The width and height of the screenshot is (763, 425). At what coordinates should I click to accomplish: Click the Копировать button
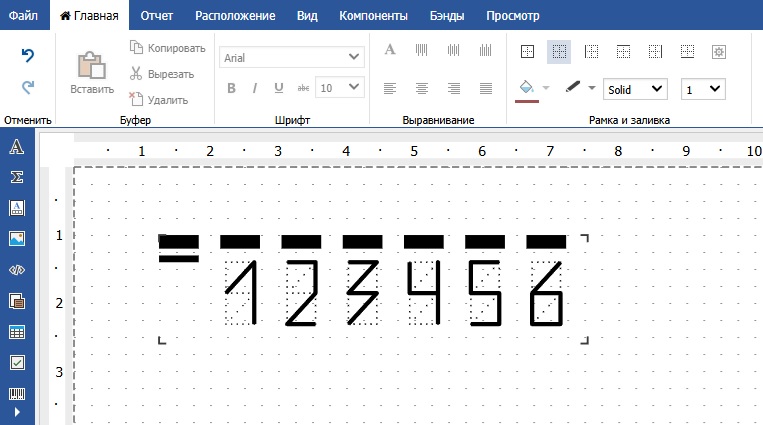[167, 48]
